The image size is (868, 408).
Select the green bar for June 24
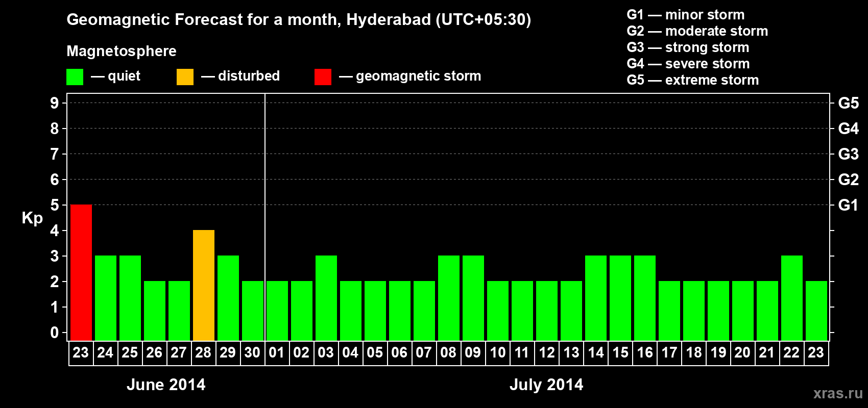[106, 298]
